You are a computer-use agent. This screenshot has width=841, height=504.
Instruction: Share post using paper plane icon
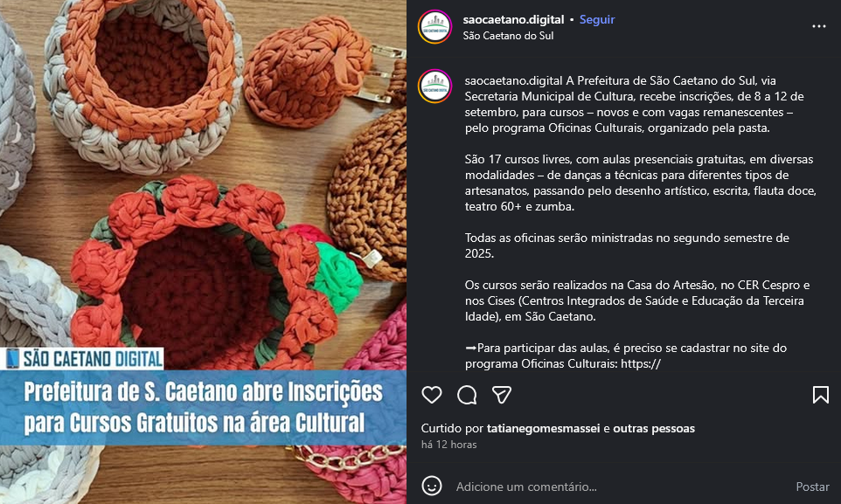coord(502,395)
